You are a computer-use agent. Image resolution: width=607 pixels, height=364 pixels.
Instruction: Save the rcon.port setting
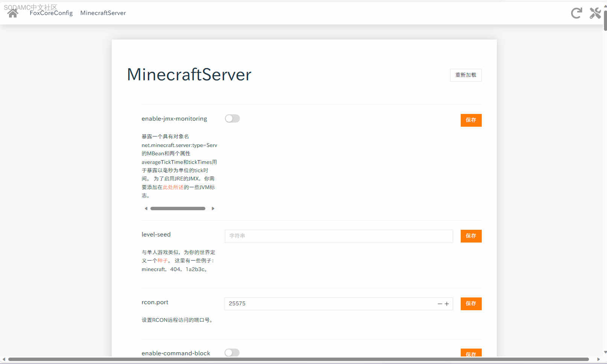point(471,303)
